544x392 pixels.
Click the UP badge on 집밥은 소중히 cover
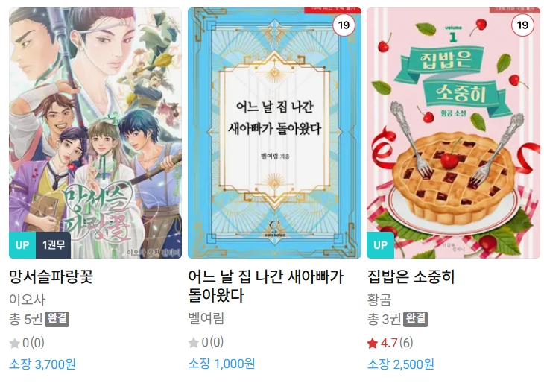[380, 245]
